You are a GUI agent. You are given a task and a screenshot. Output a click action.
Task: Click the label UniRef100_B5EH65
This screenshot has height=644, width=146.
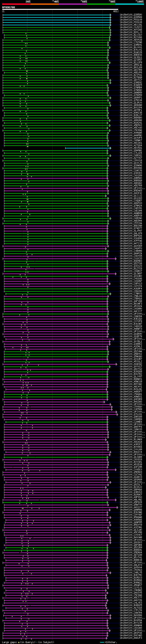tap(131, 191)
